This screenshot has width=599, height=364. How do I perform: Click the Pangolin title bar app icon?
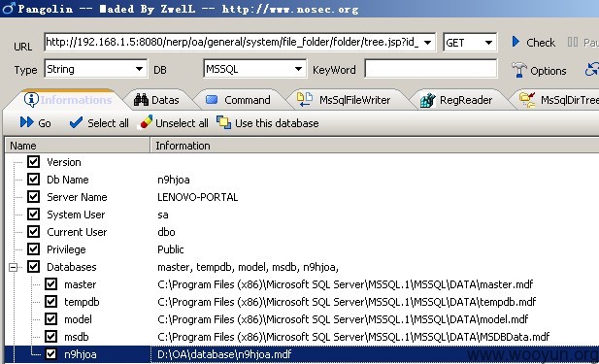coord(9,8)
